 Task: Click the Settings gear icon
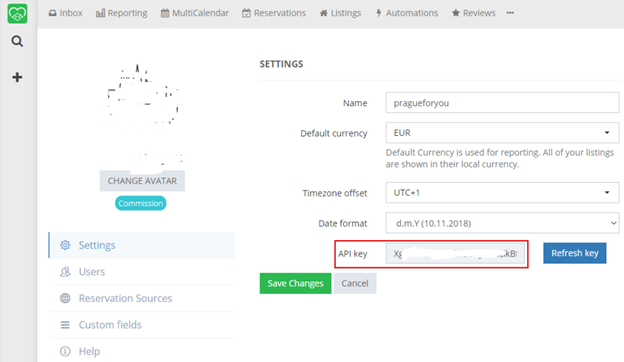tap(65, 245)
